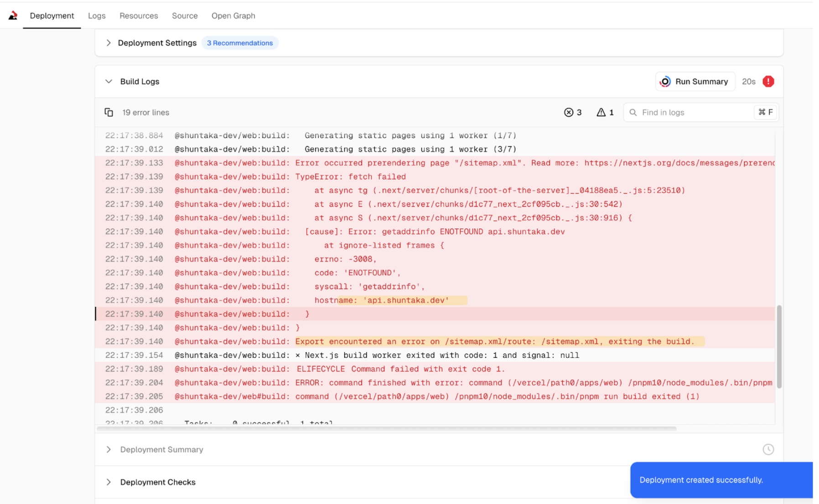Click the Vercel project logo icon

(13, 15)
